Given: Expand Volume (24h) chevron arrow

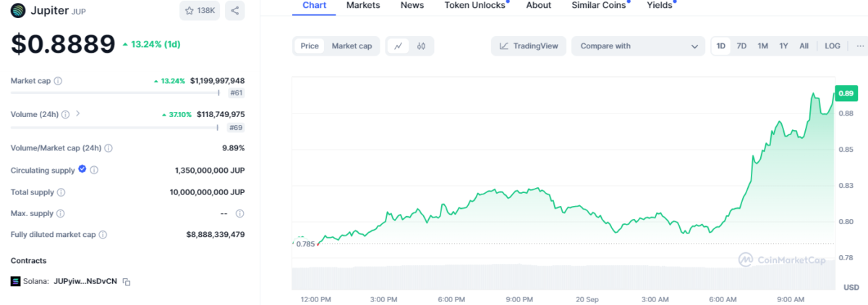Looking at the screenshot, I should [x=78, y=114].
